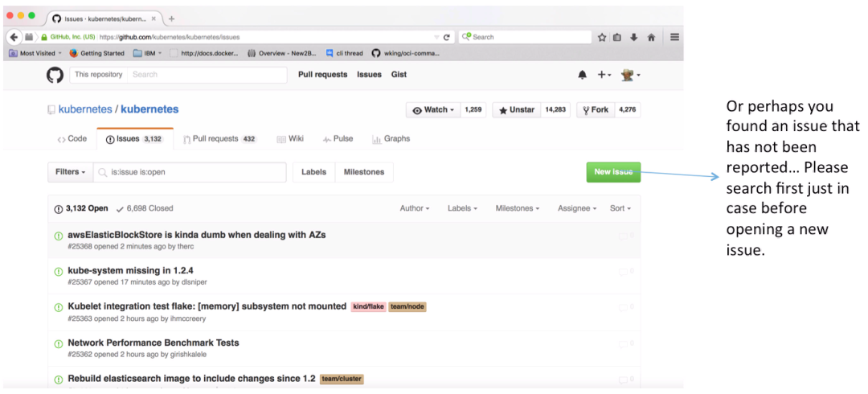Open the notifications bell icon
The image size is (868, 394).
click(582, 75)
